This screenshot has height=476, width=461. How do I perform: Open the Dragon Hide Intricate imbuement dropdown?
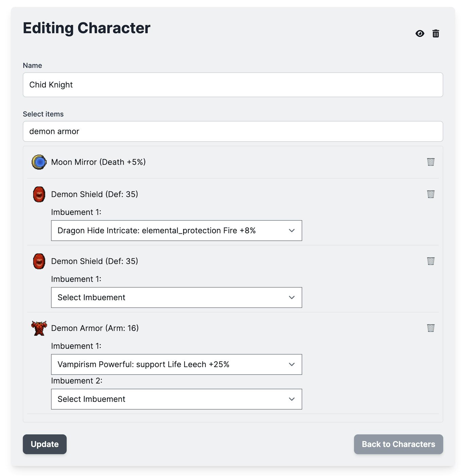[176, 231]
